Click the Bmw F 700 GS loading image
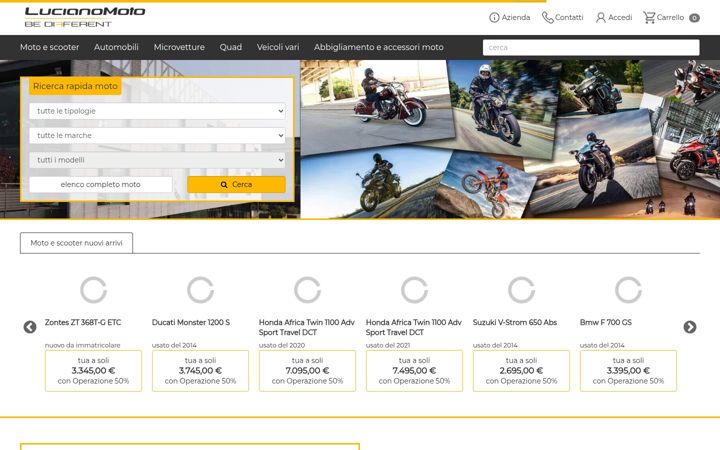This screenshot has height=450, width=720. pos(628,290)
